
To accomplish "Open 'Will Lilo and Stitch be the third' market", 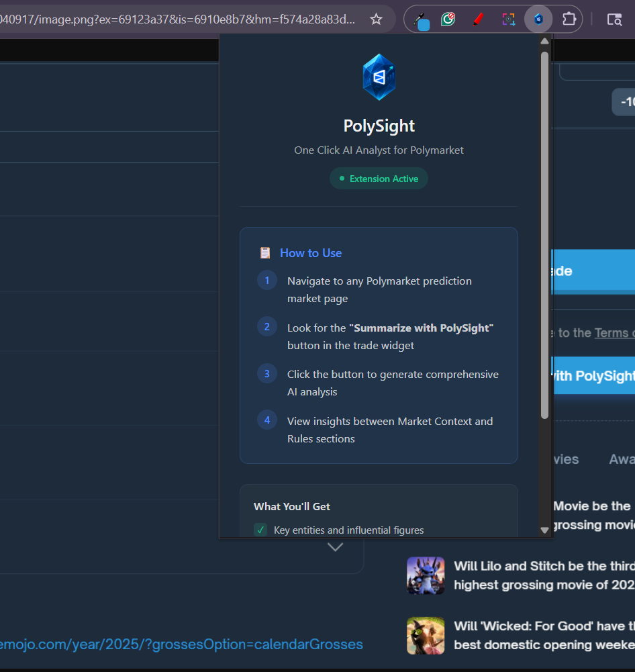I will tap(544, 575).
